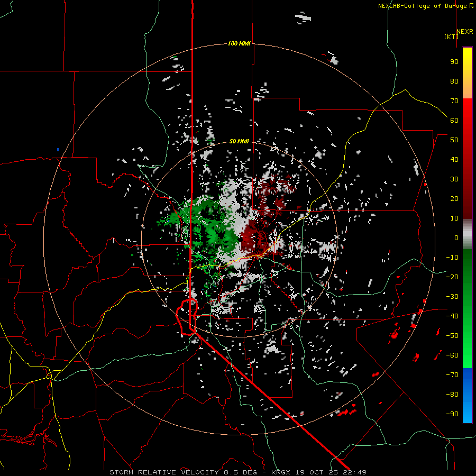
Task: Click the 0.5 DEG elevation text
Action: click(x=241, y=472)
